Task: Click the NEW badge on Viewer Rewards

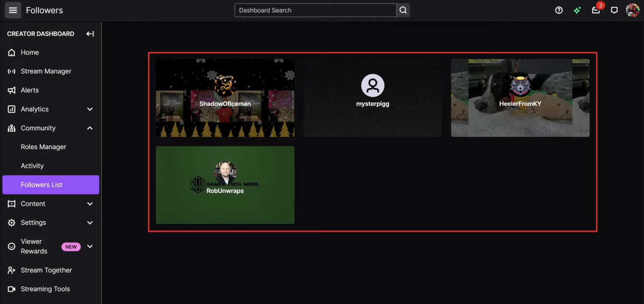Action: click(x=71, y=247)
